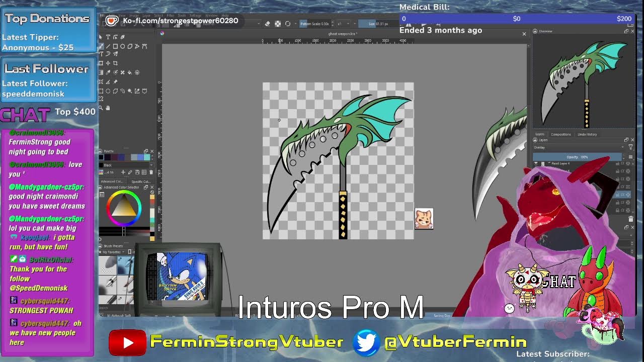Screen dimensions: 644x362
Task: Select the Measure tool
Action: [x=108, y=82]
